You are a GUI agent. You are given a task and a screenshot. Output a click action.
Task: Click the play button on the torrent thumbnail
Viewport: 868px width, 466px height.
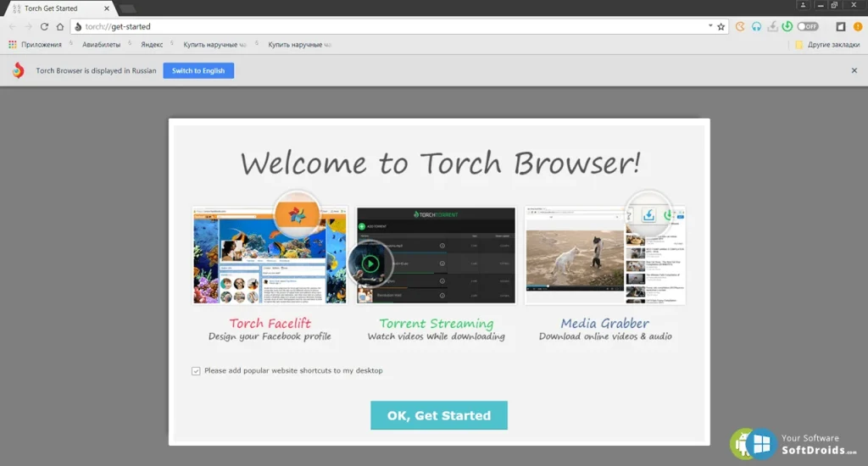(x=370, y=264)
